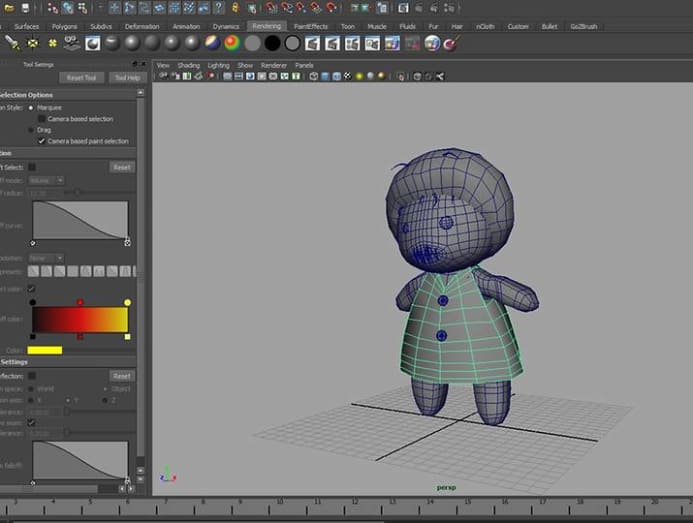Click the yellow cross-shaped shelf icon
The width and height of the screenshot is (693, 523).
pos(53,43)
